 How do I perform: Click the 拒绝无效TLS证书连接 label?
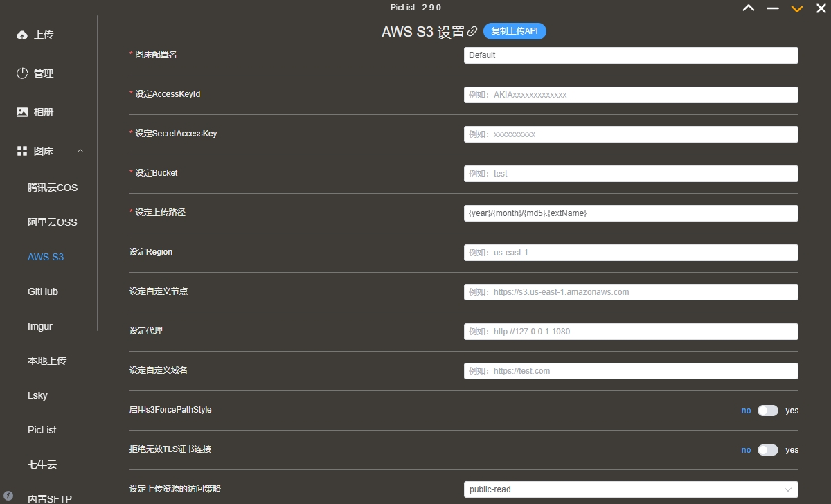pyautogui.click(x=170, y=449)
